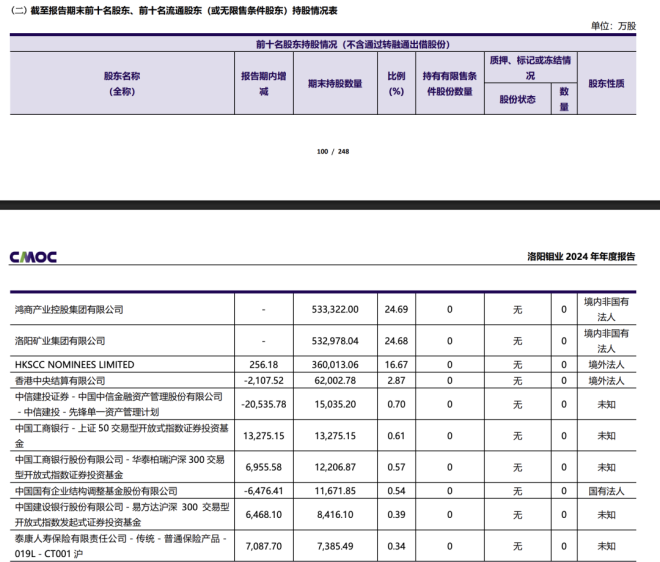Viewport: 660px width, 562px height.
Task: Click the holding value 532,978.04
Action: [335, 341]
